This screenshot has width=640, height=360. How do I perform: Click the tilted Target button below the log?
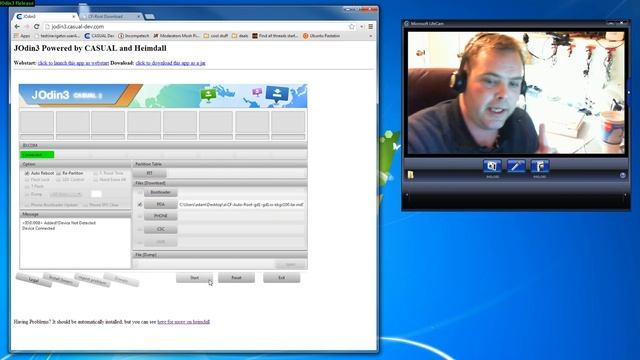34,280
